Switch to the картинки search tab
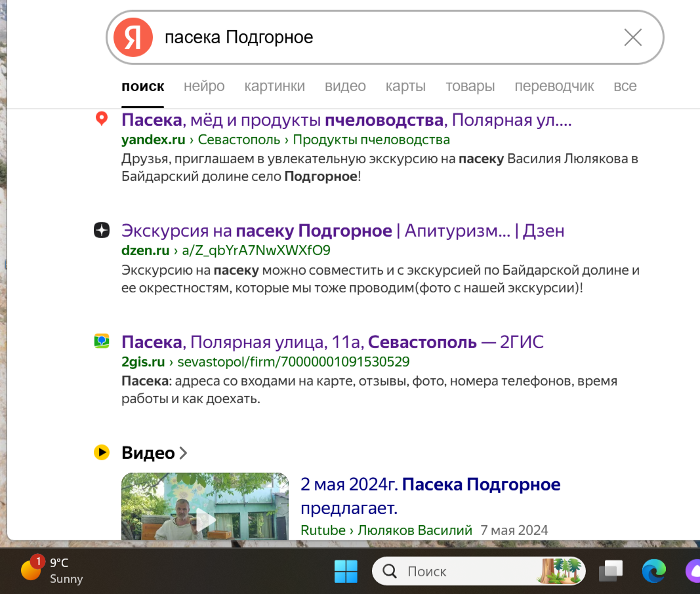The width and height of the screenshot is (700, 594). tap(274, 86)
